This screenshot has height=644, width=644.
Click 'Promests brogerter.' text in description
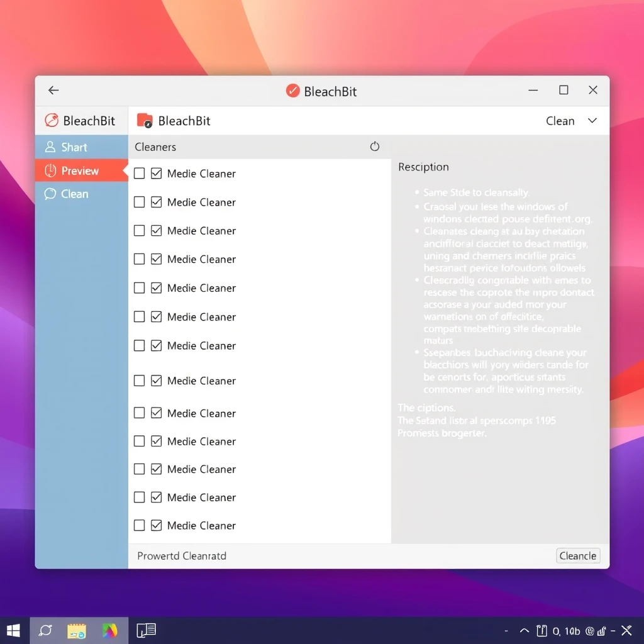(442, 433)
